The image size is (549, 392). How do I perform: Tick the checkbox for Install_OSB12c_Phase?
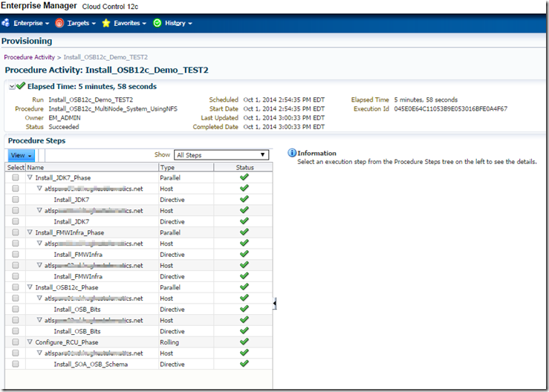coord(16,287)
